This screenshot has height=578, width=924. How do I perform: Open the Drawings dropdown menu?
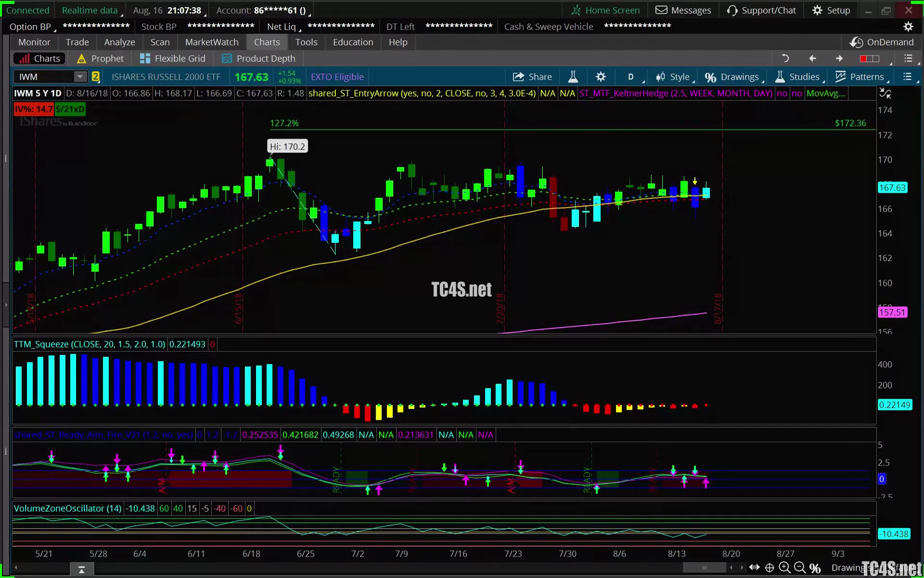(734, 77)
